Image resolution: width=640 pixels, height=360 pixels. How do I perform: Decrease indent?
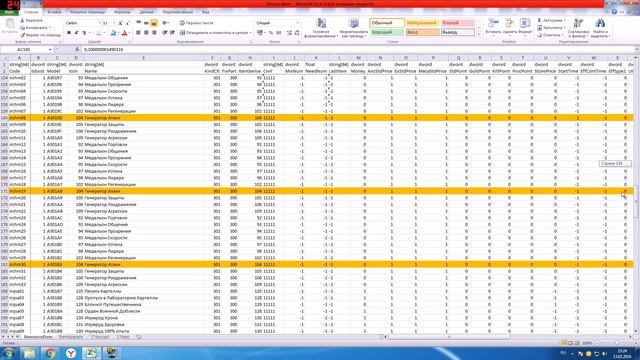tap(164, 33)
